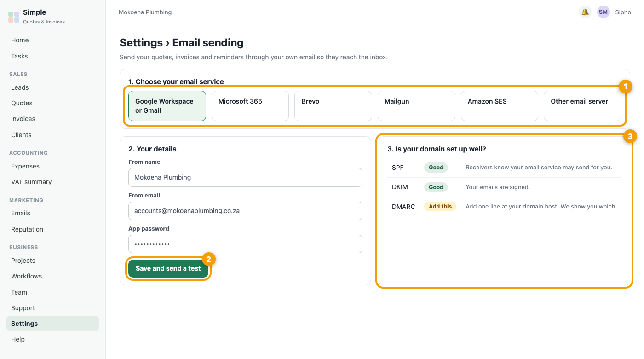644x359 pixels.
Task: Open Projects in the sidebar
Action: (52, 261)
